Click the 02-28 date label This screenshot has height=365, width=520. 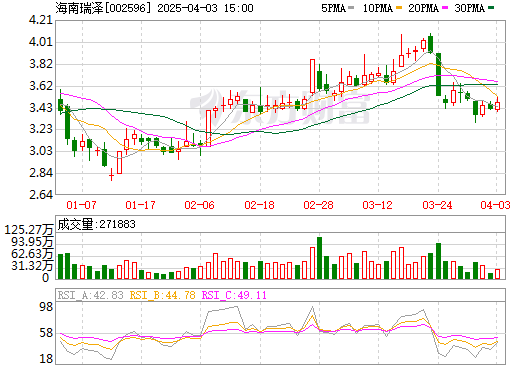[318, 205]
